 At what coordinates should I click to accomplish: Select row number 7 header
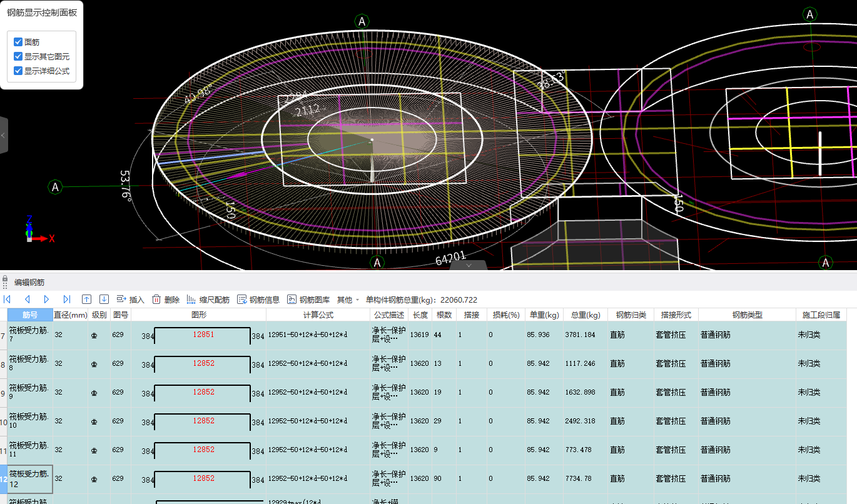click(x=4, y=335)
